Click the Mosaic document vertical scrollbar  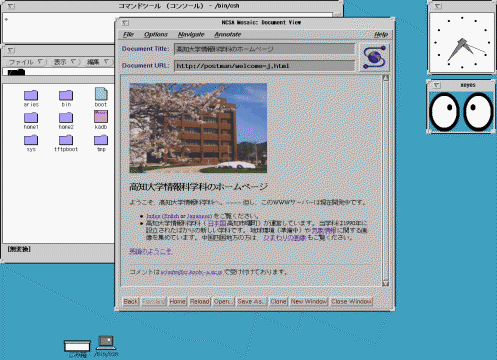(386, 180)
